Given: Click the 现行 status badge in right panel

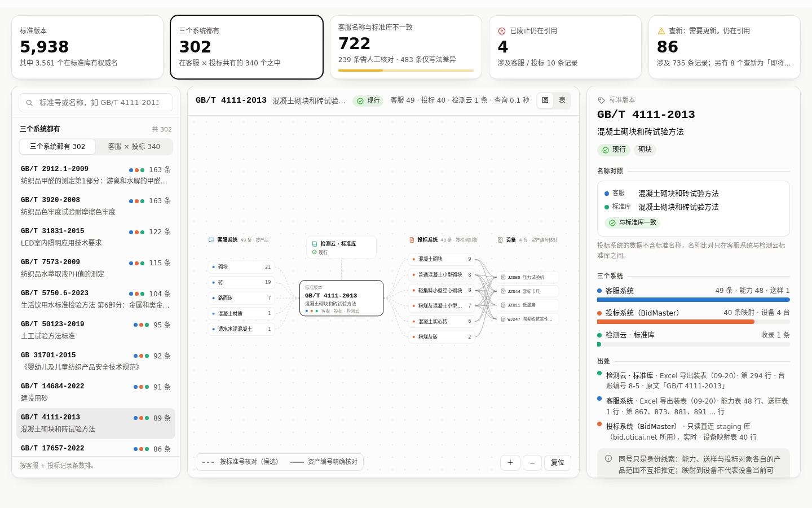Looking at the screenshot, I should click(614, 150).
